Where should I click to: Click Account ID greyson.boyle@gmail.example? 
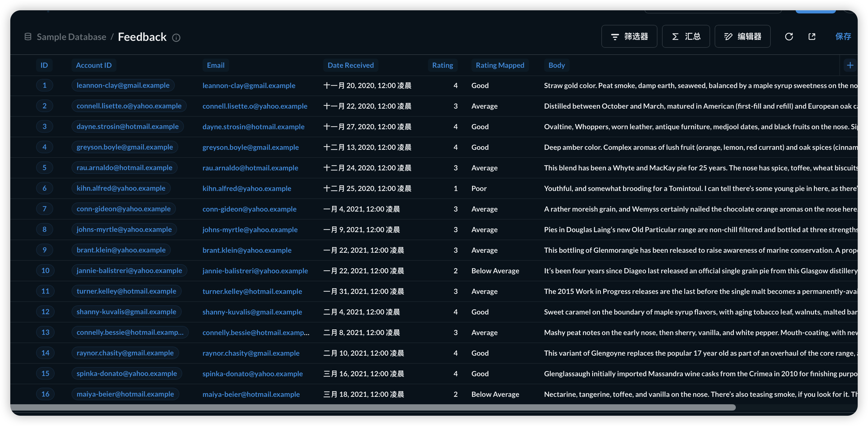[125, 147]
